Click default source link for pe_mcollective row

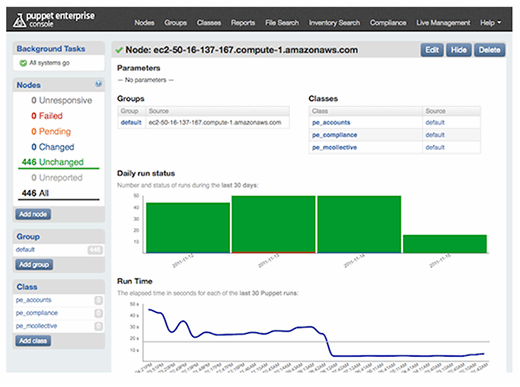click(435, 147)
